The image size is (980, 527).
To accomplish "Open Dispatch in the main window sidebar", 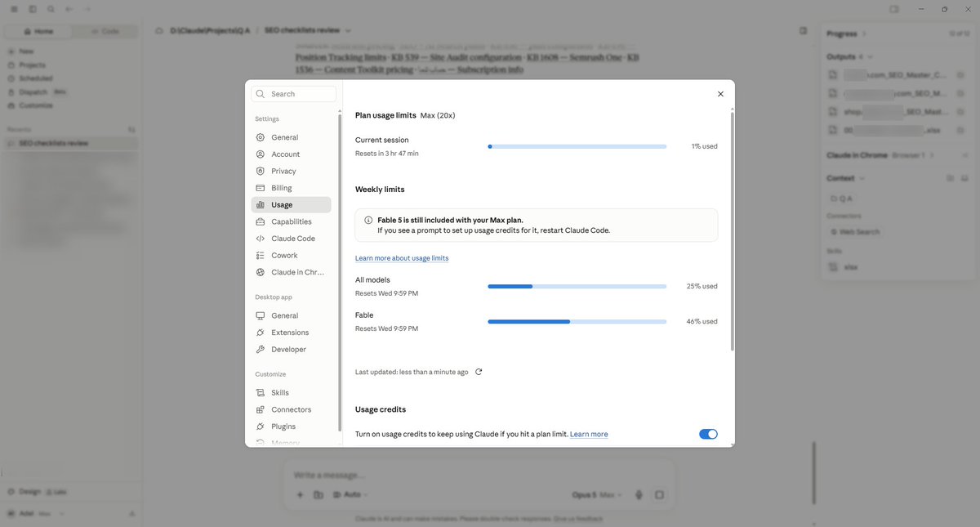I will click(x=33, y=92).
